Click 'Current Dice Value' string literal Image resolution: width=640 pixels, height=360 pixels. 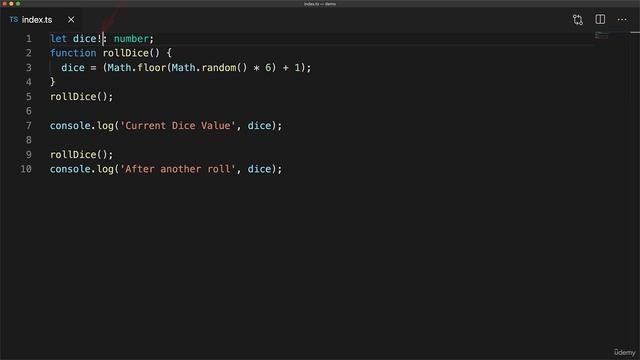click(178, 126)
